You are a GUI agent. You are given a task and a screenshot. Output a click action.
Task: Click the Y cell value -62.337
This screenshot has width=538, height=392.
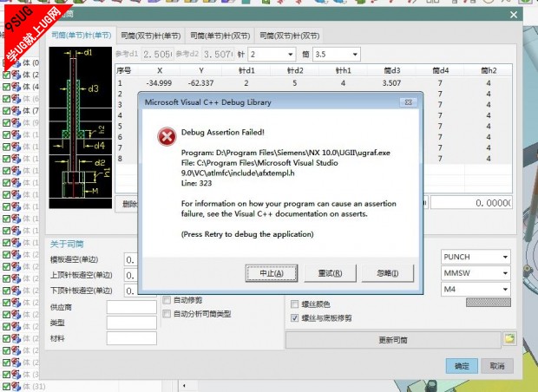(201, 83)
